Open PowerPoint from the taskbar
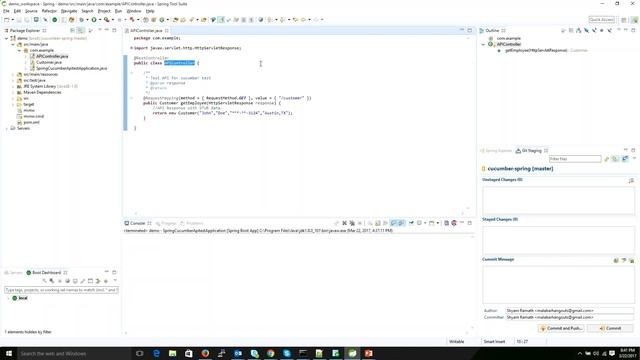The width and height of the screenshot is (640, 360). [x=369, y=353]
